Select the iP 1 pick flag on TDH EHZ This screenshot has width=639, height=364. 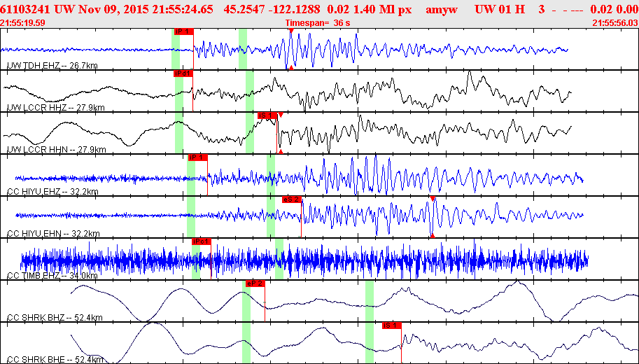pyautogui.click(x=183, y=31)
